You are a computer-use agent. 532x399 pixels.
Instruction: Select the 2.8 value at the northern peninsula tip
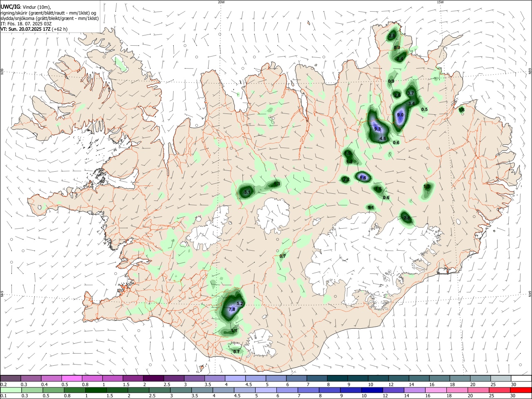[392, 36]
